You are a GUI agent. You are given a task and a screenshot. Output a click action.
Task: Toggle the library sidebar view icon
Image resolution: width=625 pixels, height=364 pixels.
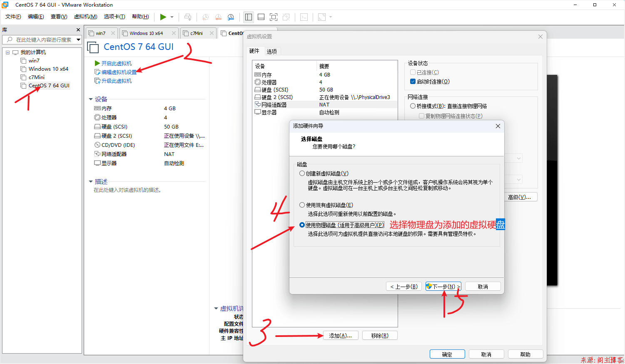coord(249,17)
